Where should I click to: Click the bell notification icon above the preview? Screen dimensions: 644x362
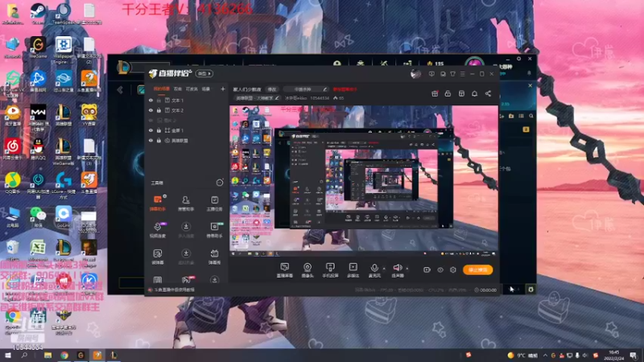(474, 93)
